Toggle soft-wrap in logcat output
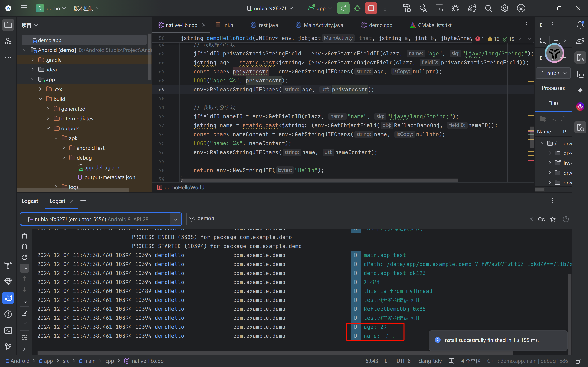Viewport: 588px width, 367px height. coord(24,300)
